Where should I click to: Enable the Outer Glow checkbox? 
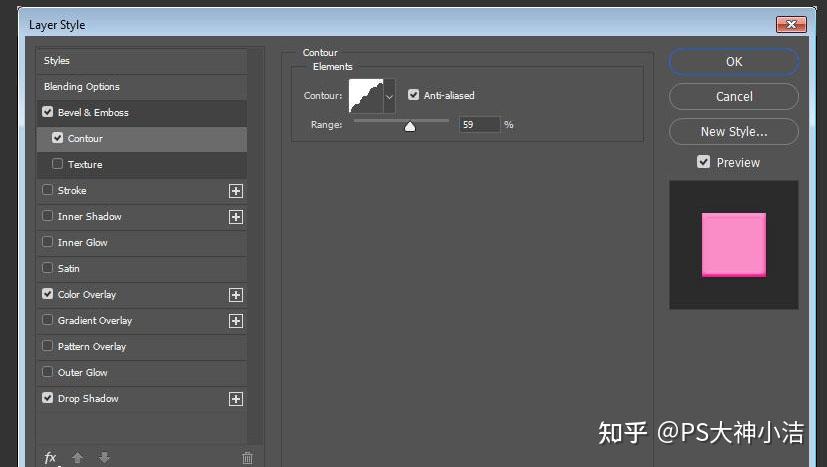[47, 371]
